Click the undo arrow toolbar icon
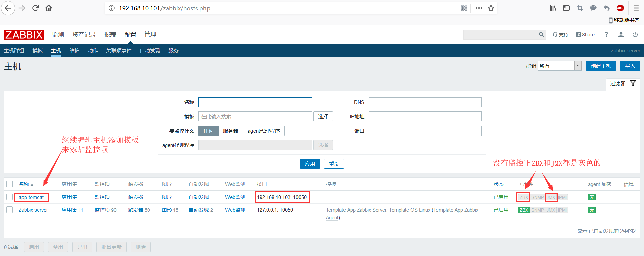This screenshot has height=256, width=644. pos(607,8)
